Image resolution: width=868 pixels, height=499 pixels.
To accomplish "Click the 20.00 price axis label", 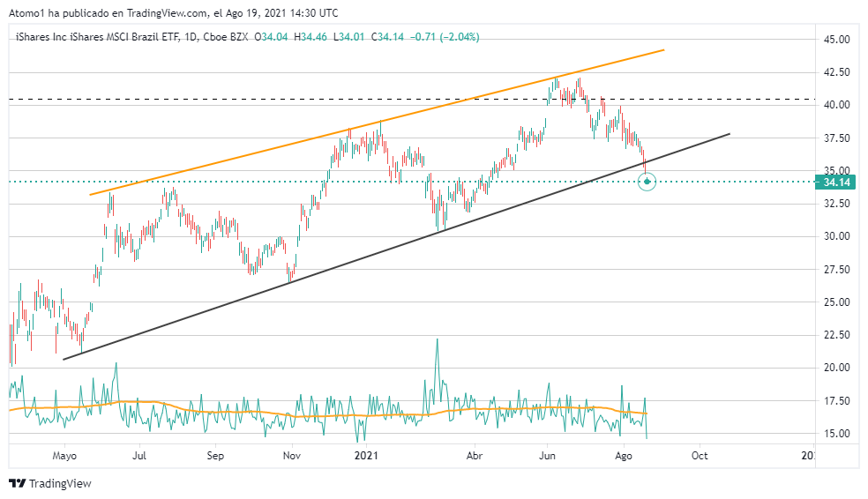I will [x=836, y=368].
